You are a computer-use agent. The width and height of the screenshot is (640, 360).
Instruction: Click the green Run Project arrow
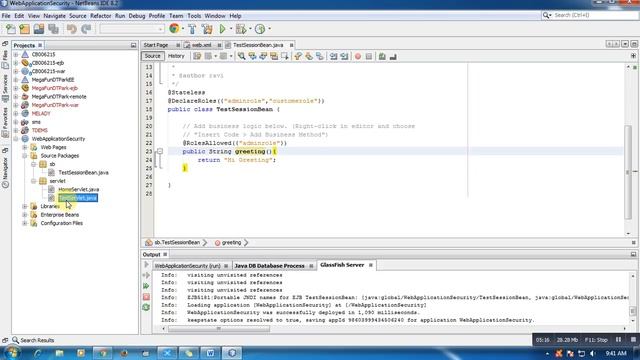(222, 29)
